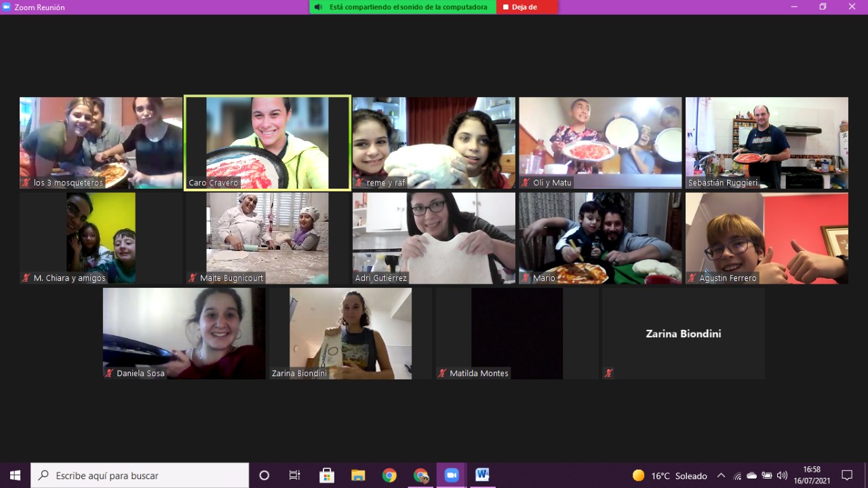This screenshot has height=488, width=868.
Task: Open File Explorer from the taskbar
Action: coord(358,475)
